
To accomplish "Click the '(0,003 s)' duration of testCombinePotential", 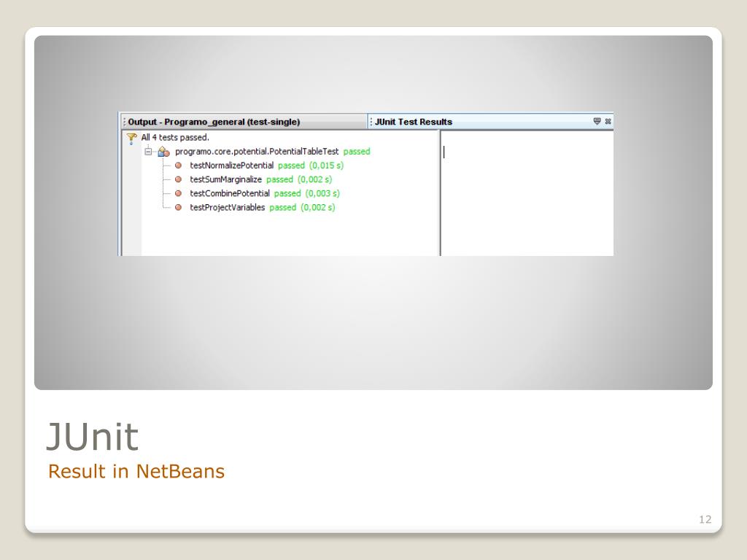I will point(322,193).
